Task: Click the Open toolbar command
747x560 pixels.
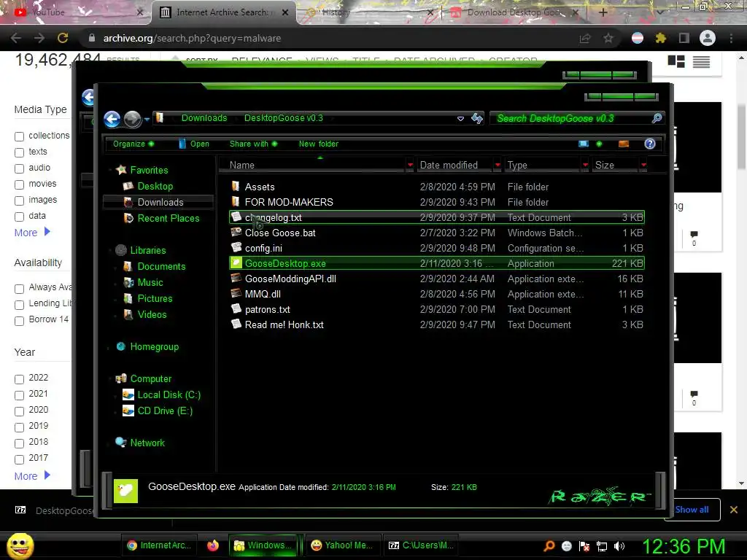Action: click(194, 144)
